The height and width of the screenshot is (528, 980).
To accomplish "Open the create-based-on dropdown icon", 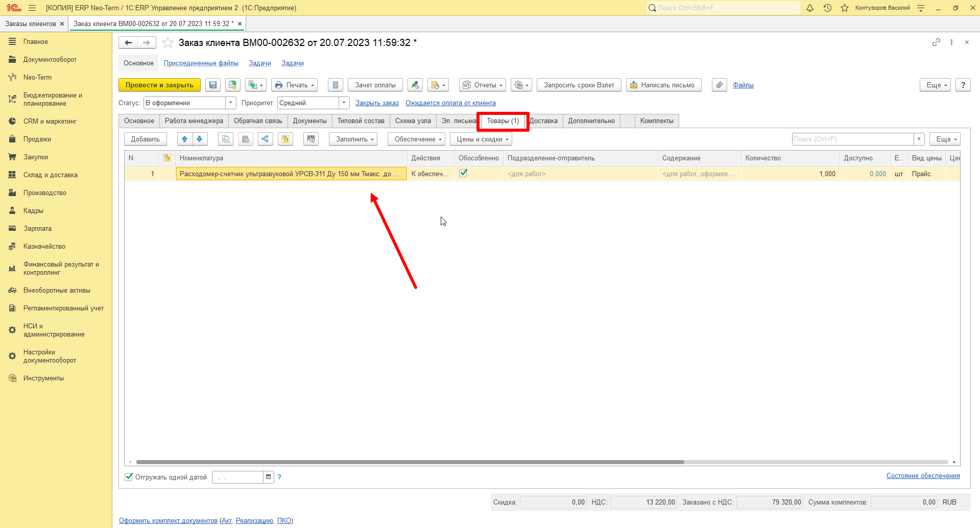I will coord(255,85).
